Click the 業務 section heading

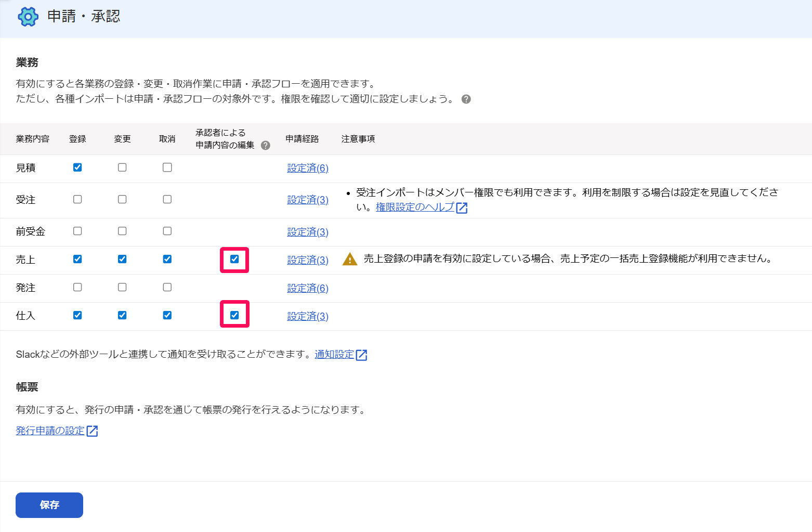(x=27, y=62)
